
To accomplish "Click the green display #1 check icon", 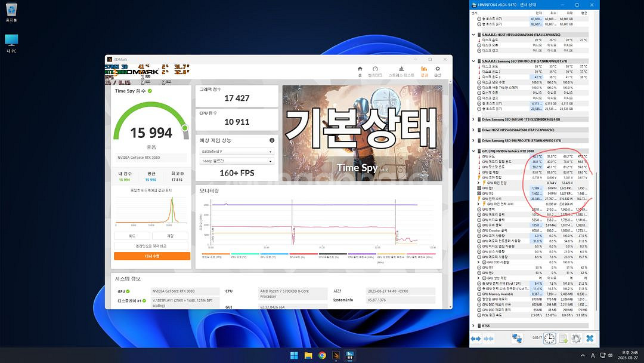I will click(144, 300).
